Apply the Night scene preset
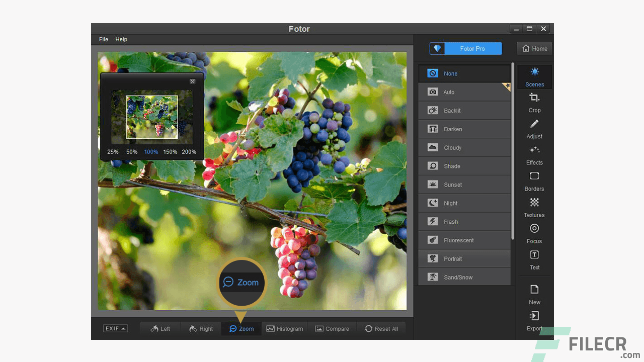The image size is (644, 362). [x=464, y=203]
